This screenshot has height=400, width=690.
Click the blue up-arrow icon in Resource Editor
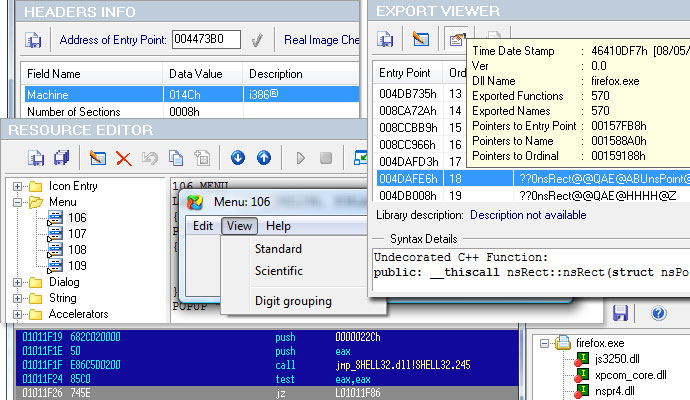[x=264, y=158]
